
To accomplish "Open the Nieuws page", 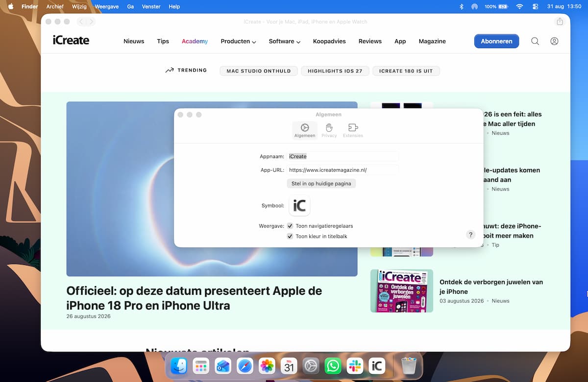I will [x=134, y=41].
